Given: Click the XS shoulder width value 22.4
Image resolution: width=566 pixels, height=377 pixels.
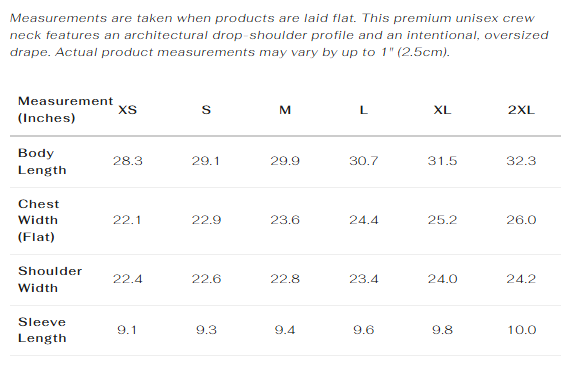Looking at the screenshot, I should [x=127, y=279].
